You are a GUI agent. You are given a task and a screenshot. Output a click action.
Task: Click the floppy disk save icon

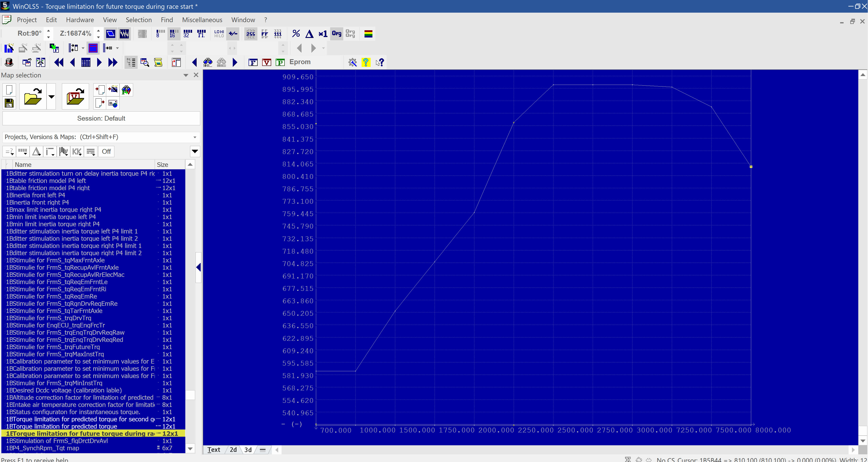tap(9, 103)
